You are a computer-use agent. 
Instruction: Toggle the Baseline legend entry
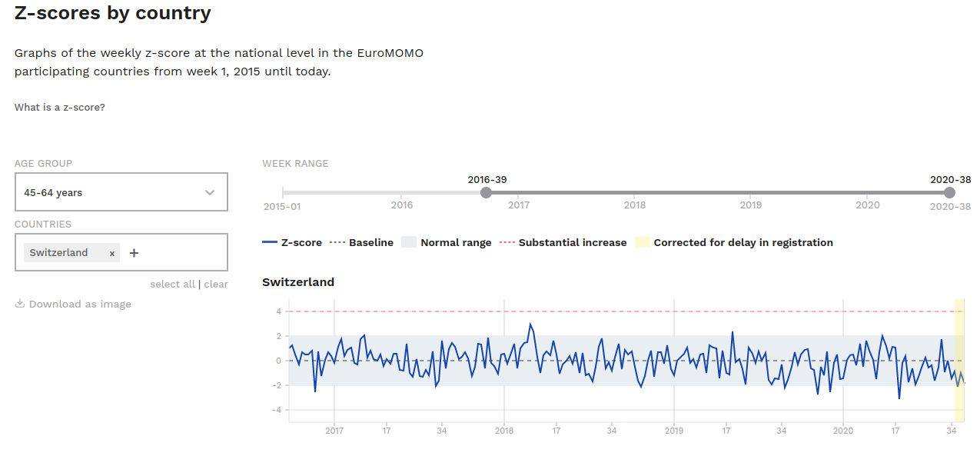pos(361,242)
